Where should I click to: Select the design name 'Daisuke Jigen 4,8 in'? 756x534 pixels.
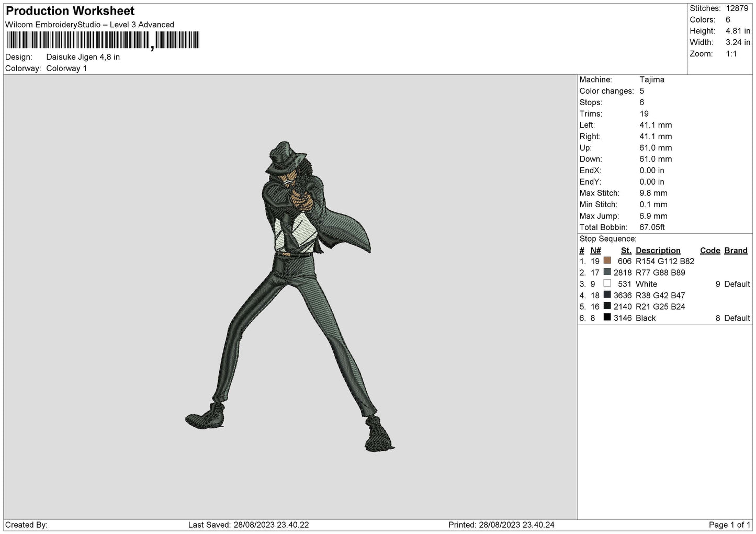click(x=83, y=57)
